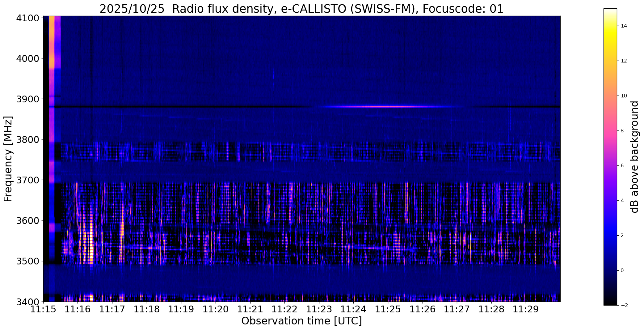644x330 pixels.
Task: Click the white top end of the colorbar
Action: (x=610, y=11)
